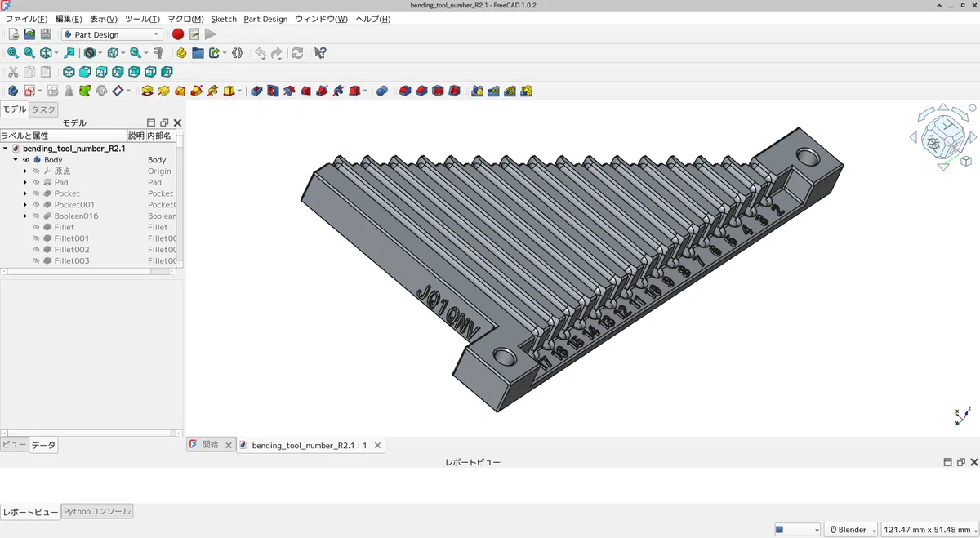The image size is (980, 538).
Task: Click the Revolution tool icon
Action: pos(163,91)
